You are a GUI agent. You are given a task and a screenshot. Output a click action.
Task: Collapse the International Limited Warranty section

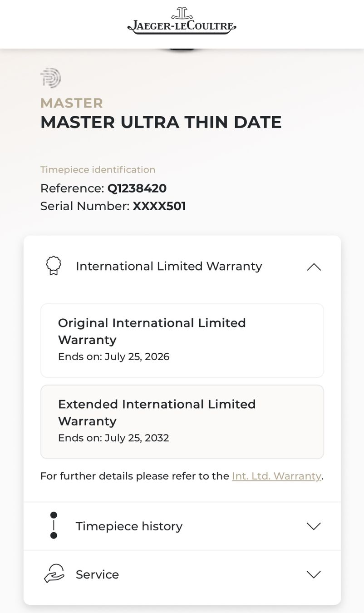[314, 267]
